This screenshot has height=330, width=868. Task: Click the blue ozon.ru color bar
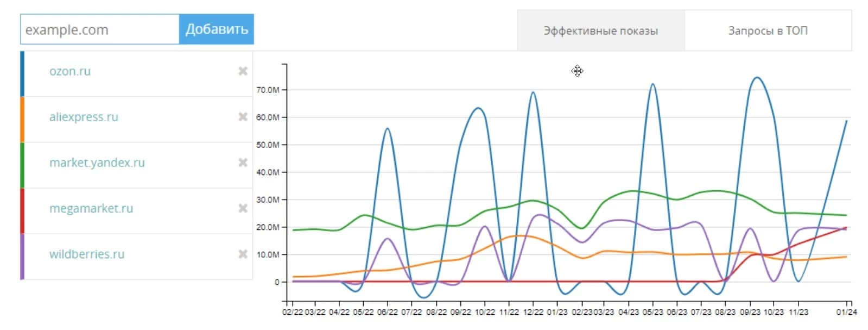click(22, 74)
